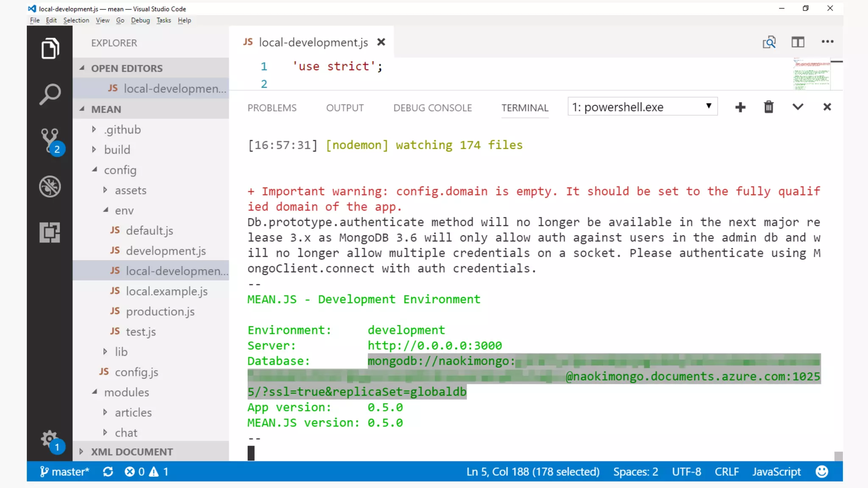Click the Explorer files icon
This screenshot has width=868, height=488.
coord(50,48)
